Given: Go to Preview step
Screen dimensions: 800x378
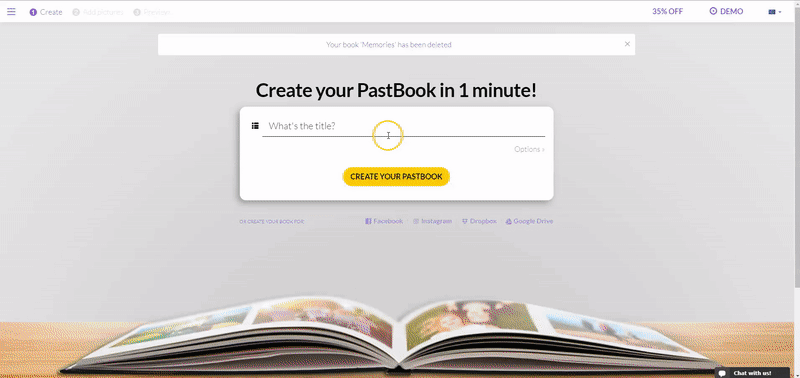Looking at the screenshot, I should click(153, 12).
